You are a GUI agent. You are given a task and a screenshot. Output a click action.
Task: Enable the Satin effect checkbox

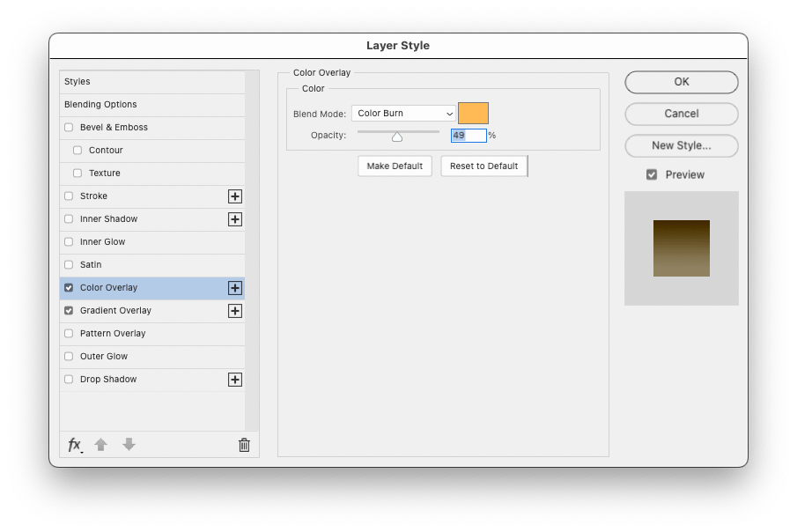click(68, 264)
